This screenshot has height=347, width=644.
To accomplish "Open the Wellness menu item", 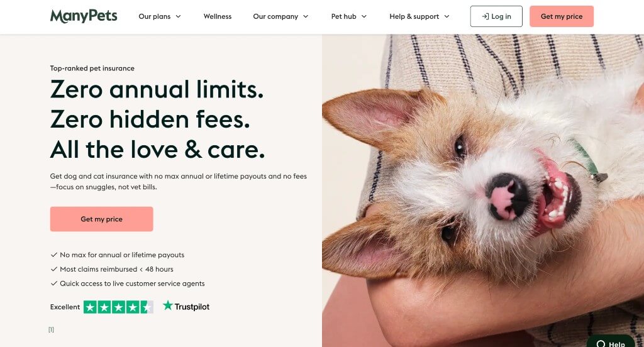I will pos(218,16).
